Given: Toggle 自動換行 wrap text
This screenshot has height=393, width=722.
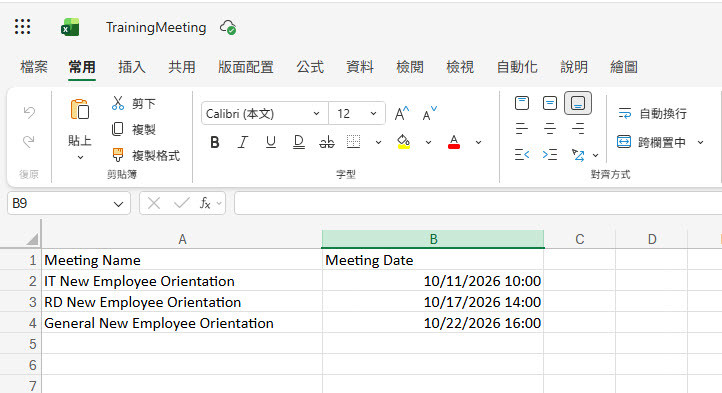Looking at the screenshot, I should [x=652, y=113].
